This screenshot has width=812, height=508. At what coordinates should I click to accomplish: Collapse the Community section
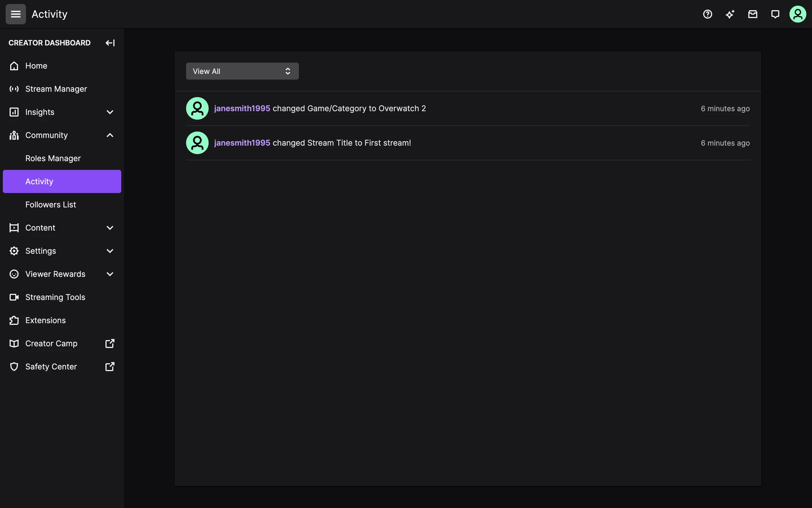coord(110,135)
